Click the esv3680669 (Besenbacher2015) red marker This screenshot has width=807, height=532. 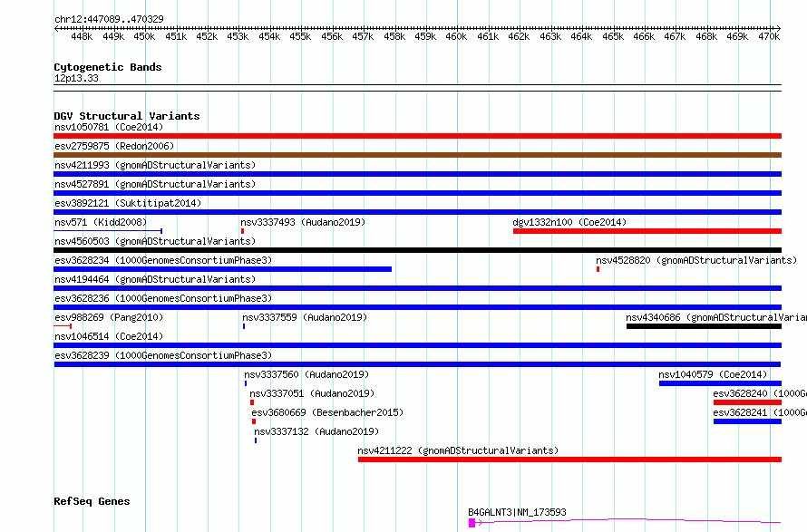254,421
